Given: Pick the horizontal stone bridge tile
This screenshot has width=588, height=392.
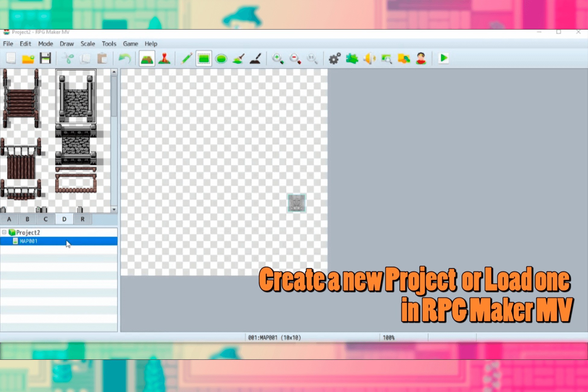Looking at the screenshot, I should [x=77, y=145].
